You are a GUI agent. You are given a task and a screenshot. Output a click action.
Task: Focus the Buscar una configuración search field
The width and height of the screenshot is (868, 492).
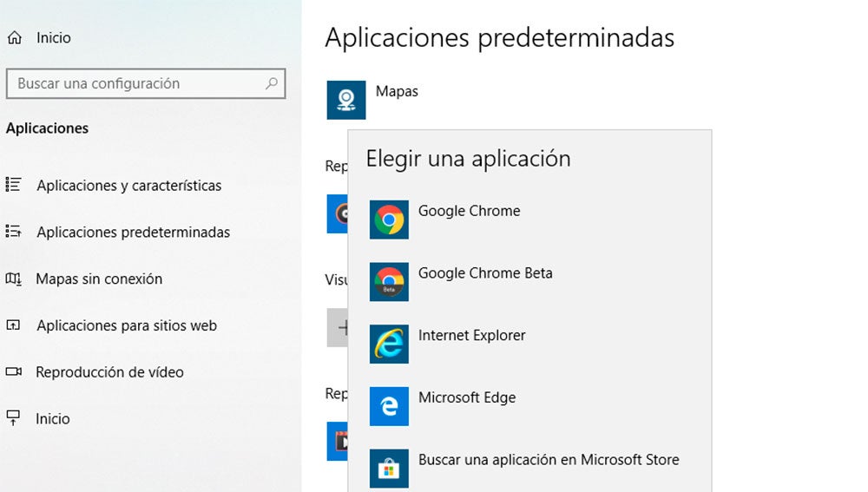pos(146,83)
